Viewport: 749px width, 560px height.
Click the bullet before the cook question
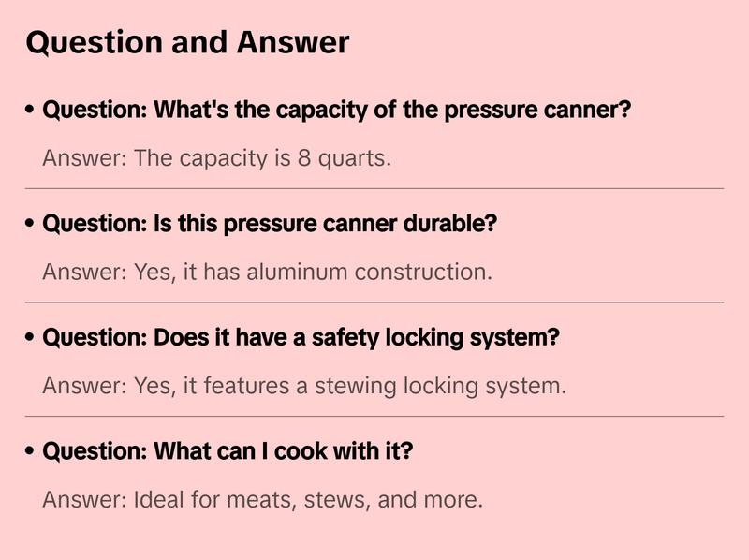(30, 452)
